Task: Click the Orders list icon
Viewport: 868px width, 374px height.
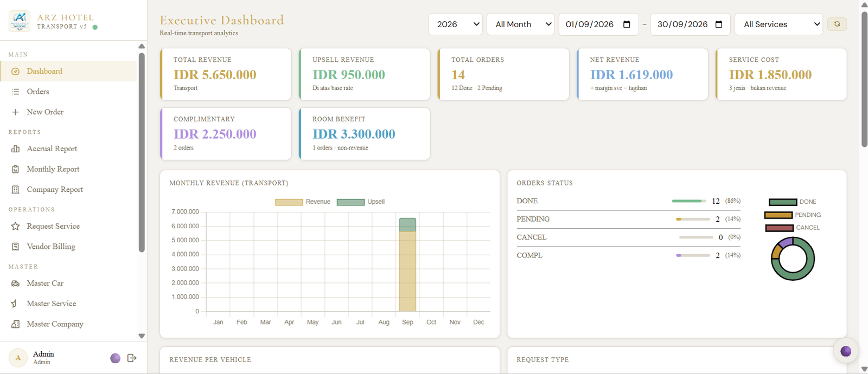Action: click(x=15, y=92)
